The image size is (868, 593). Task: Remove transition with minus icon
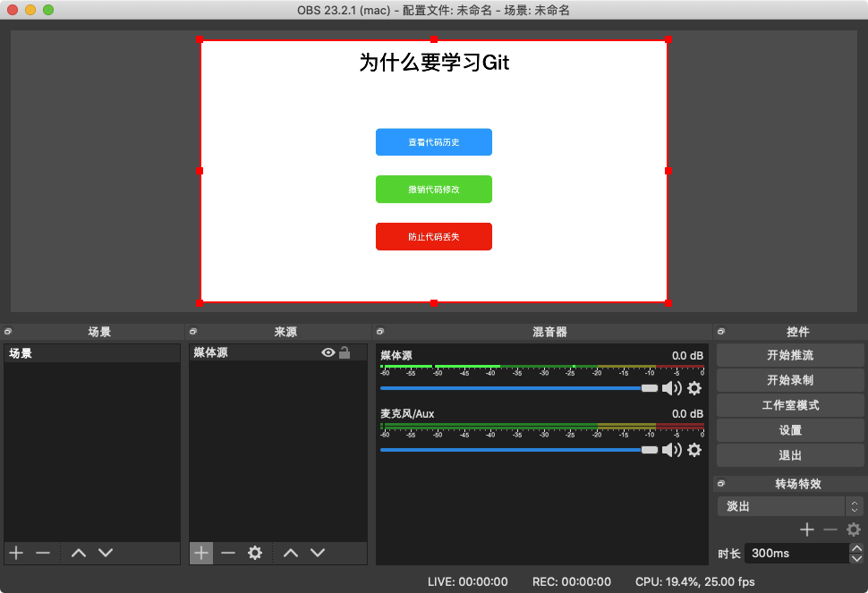pos(830,529)
